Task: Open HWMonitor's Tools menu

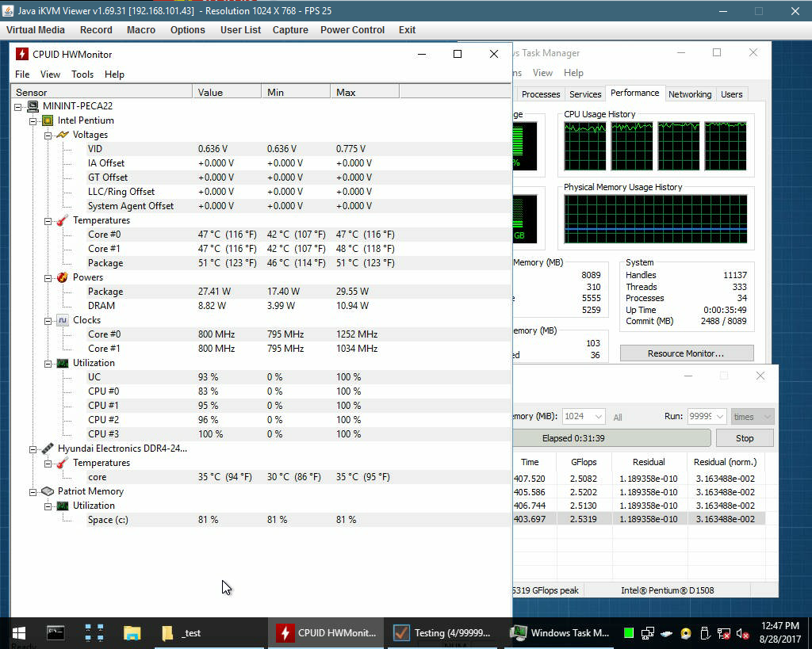Action: pyautogui.click(x=82, y=74)
